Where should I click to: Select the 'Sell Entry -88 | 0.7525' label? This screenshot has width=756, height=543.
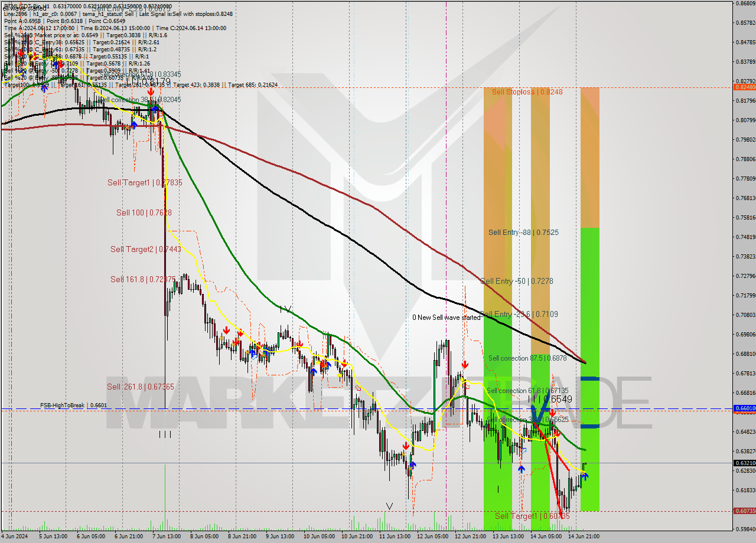point(523,233)
